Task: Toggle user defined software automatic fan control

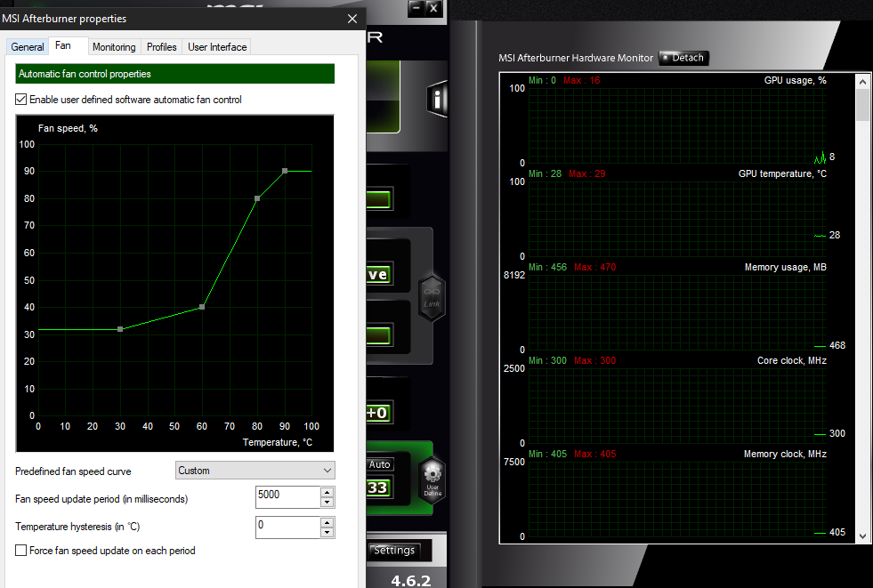Action: click(x=21, y=100)
